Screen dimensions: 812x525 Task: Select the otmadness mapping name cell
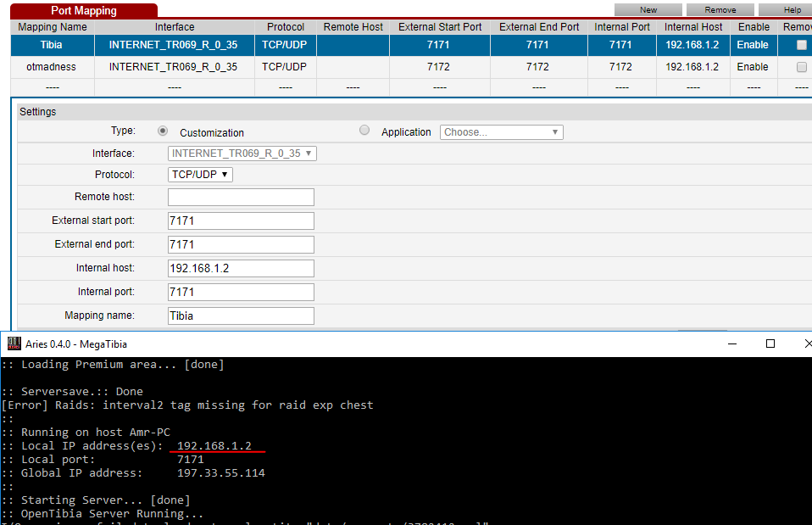[52, 67]
